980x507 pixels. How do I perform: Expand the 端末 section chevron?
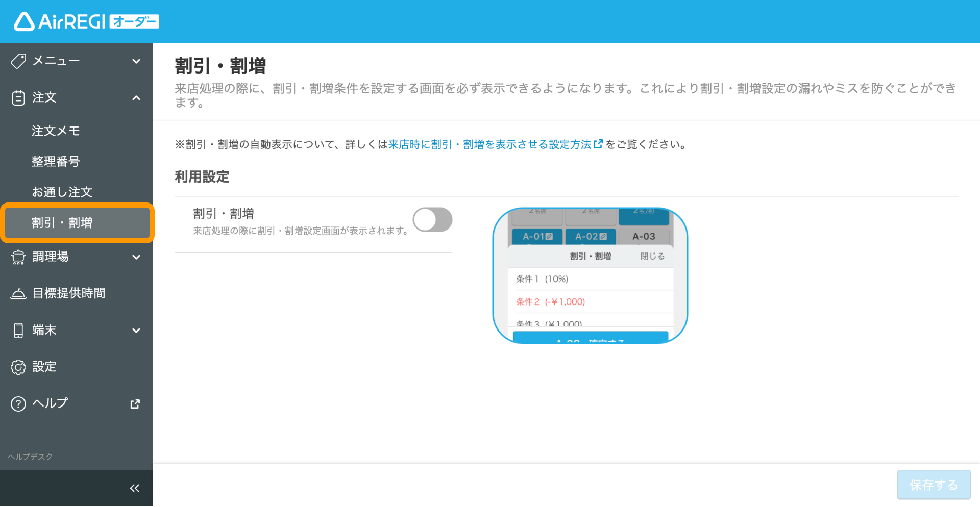point(136,331)
